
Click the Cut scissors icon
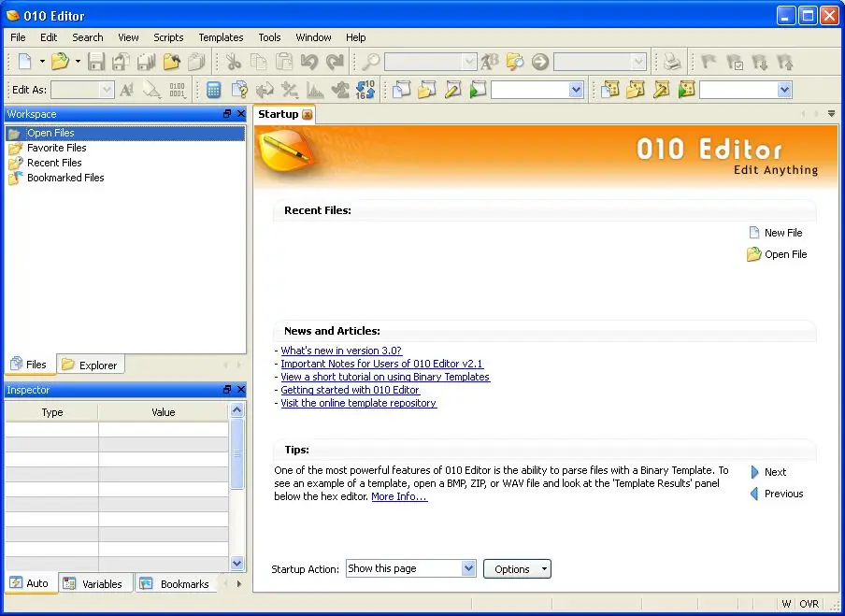(x=234, y=62)
